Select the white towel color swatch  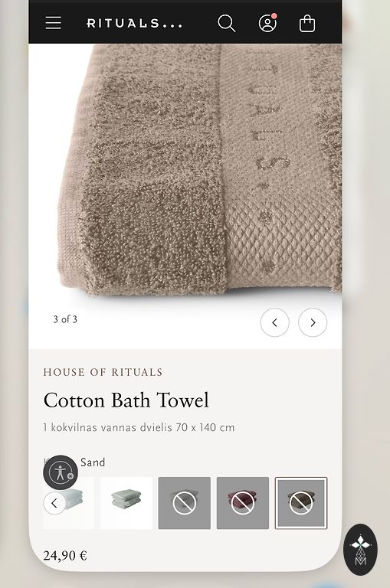(68, 503)
